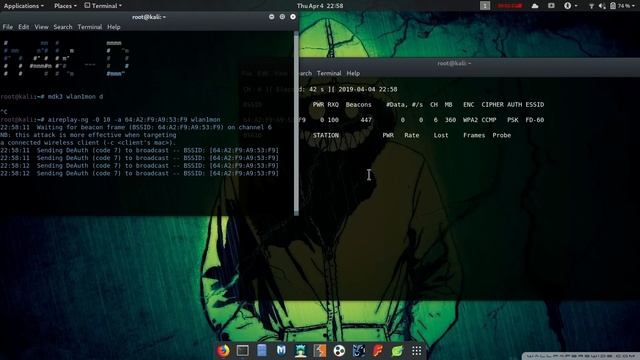Viewport: 640px width, 360px height.
Task: Open the white circular three-dot dock icon
Action: tap(339, 351)
